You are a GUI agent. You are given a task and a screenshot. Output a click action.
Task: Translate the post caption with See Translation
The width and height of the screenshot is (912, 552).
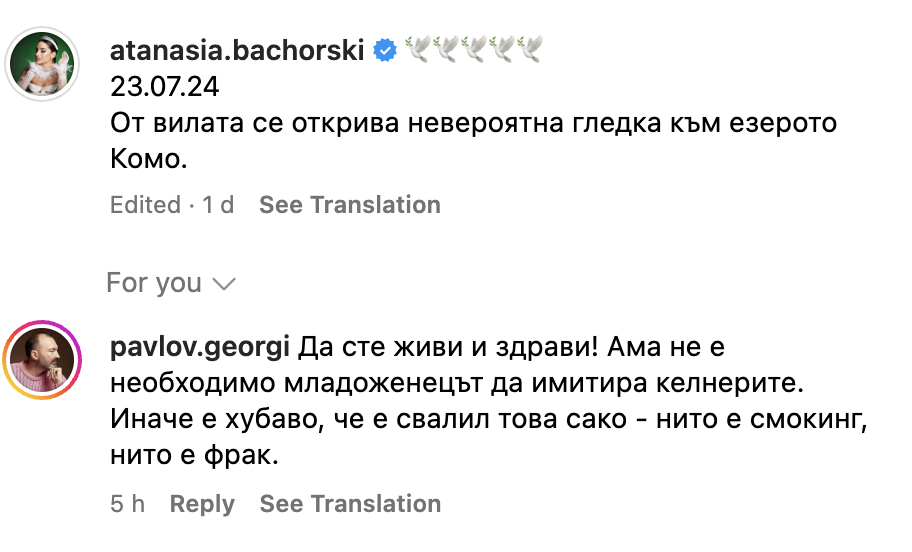point(350,205)
